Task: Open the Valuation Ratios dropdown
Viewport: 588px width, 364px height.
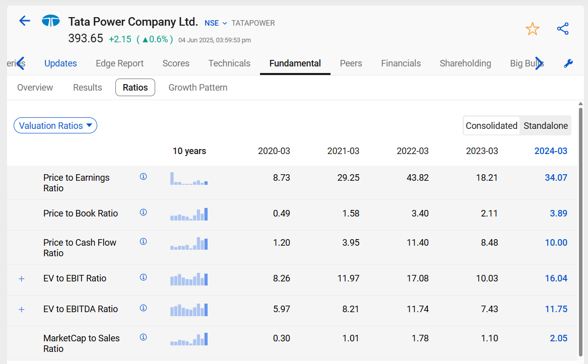Action: point(55,125)
